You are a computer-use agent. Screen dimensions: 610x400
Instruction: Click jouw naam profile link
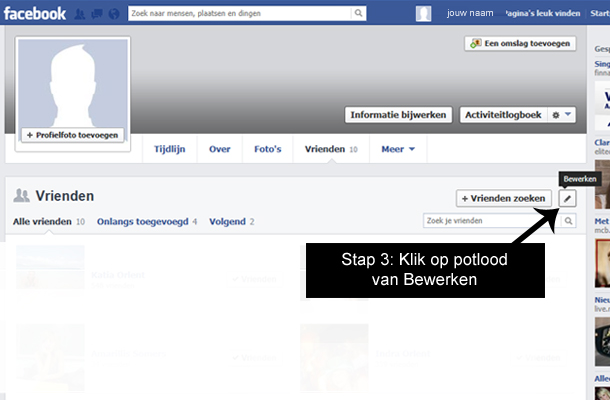(x=470, y=13)
